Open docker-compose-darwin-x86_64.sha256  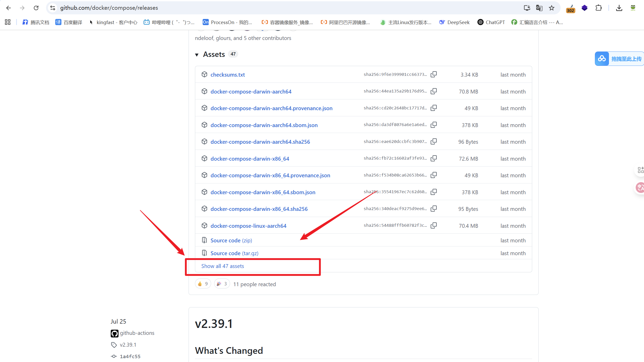259,209
